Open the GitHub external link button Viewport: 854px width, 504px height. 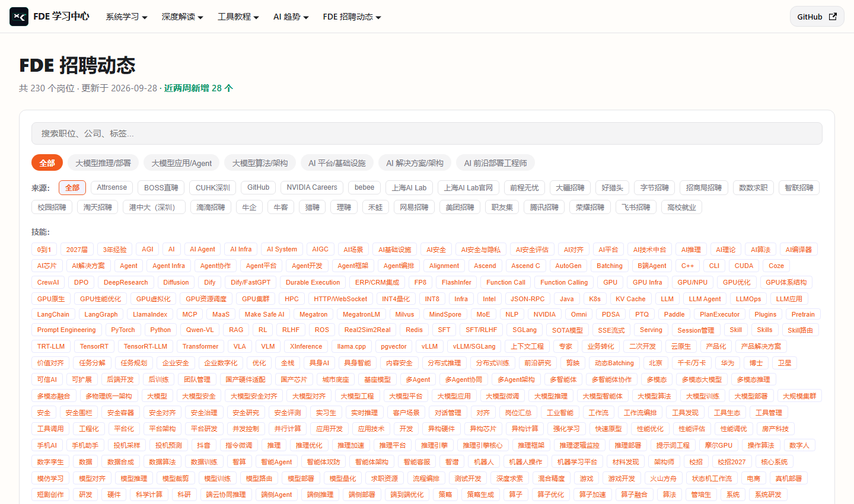817,17
